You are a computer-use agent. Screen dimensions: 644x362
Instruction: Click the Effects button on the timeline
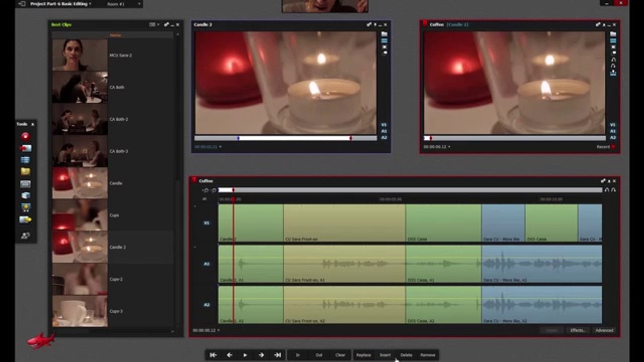577,330
